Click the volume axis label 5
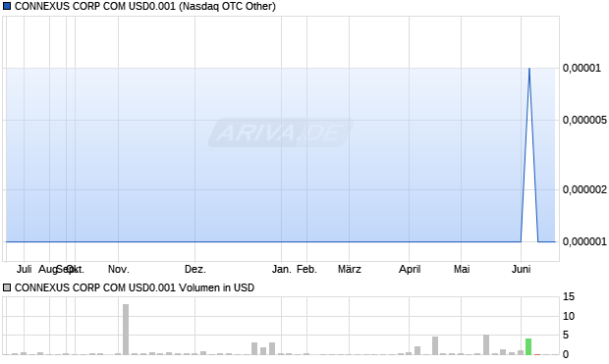 click(x=566, y=335)
